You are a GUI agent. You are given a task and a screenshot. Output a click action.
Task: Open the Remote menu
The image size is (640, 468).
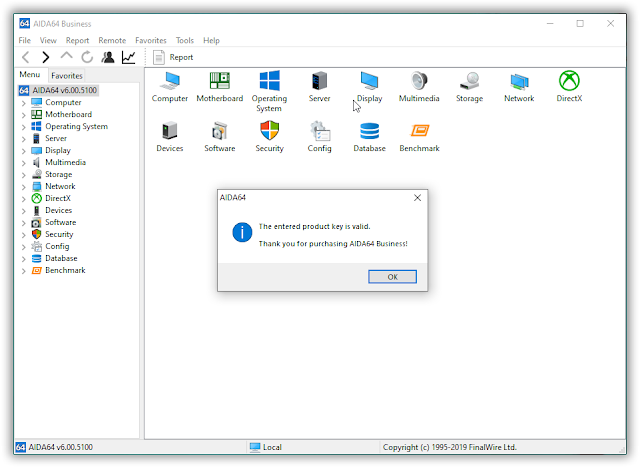point(112,40)
